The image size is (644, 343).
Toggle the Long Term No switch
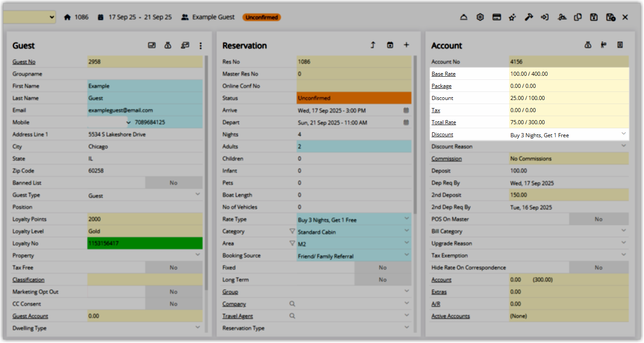pyautogui.click(x=383, y=280)
